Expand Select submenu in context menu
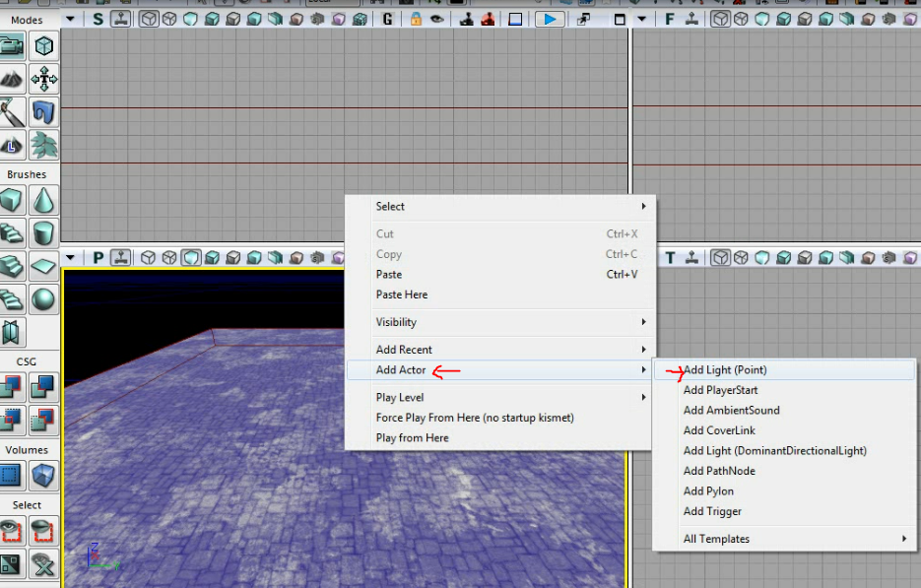The image size is (921, 588). click(499, 206)
